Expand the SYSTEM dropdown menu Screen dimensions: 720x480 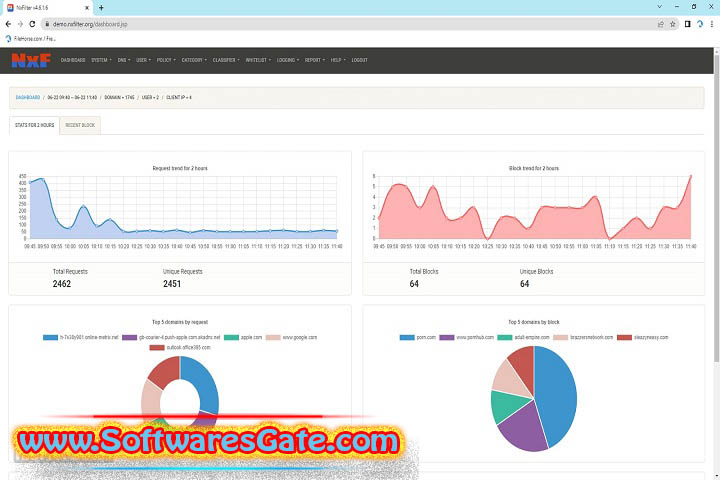click(x=101, y=60)
